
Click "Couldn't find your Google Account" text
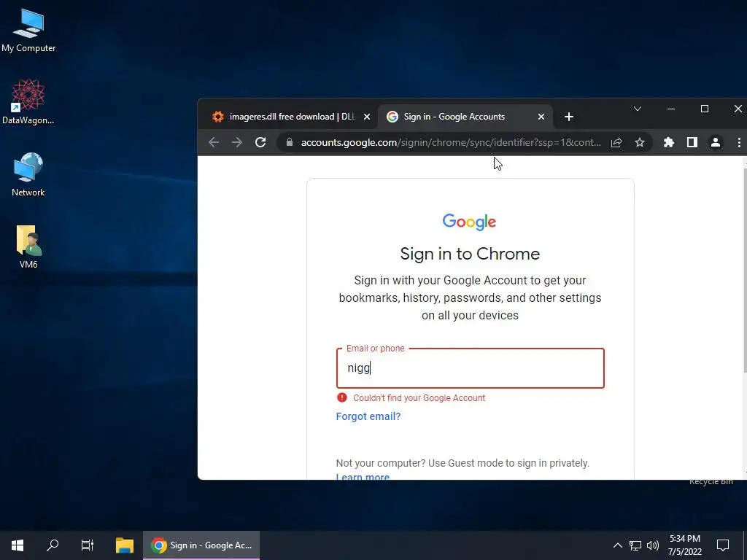(419, 397)
